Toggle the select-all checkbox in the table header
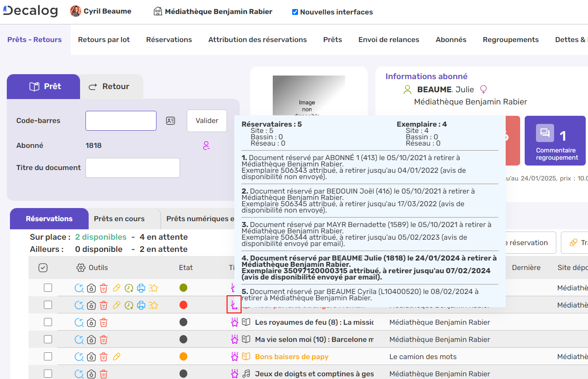The width and height of the screenshot is (588, 379). point(43,268)
